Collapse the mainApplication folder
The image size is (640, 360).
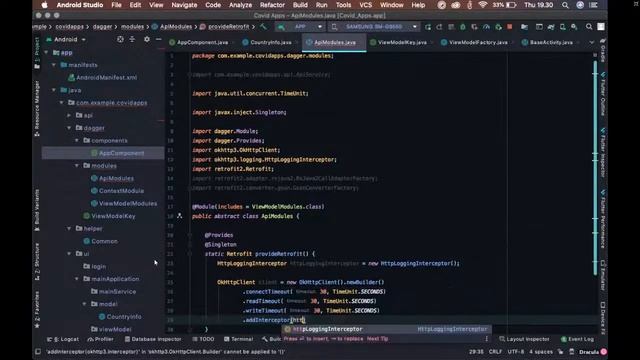(76, 279)
